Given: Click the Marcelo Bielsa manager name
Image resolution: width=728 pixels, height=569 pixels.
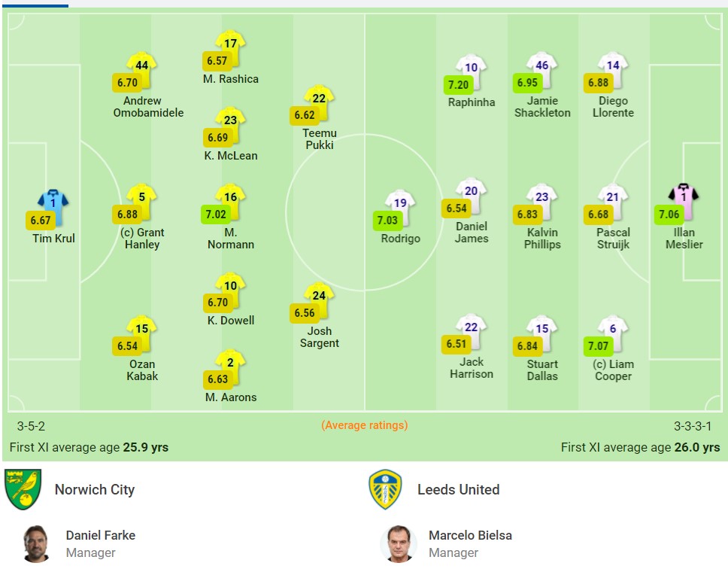Looking at the screenshot, I should [x=470, y=535].
